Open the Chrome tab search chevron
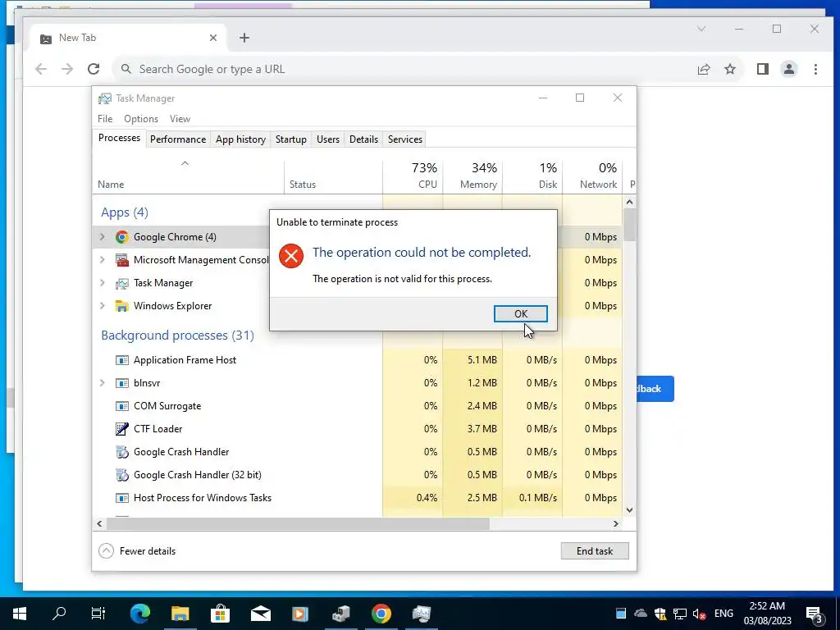The height and width of the screenshot is (630, 840). point(701,29)
